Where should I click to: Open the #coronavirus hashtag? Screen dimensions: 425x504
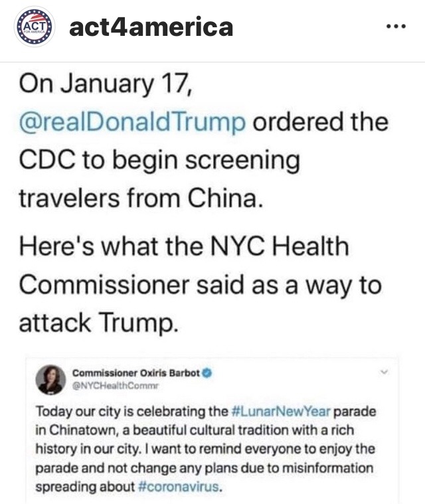[x=179, y=486]
